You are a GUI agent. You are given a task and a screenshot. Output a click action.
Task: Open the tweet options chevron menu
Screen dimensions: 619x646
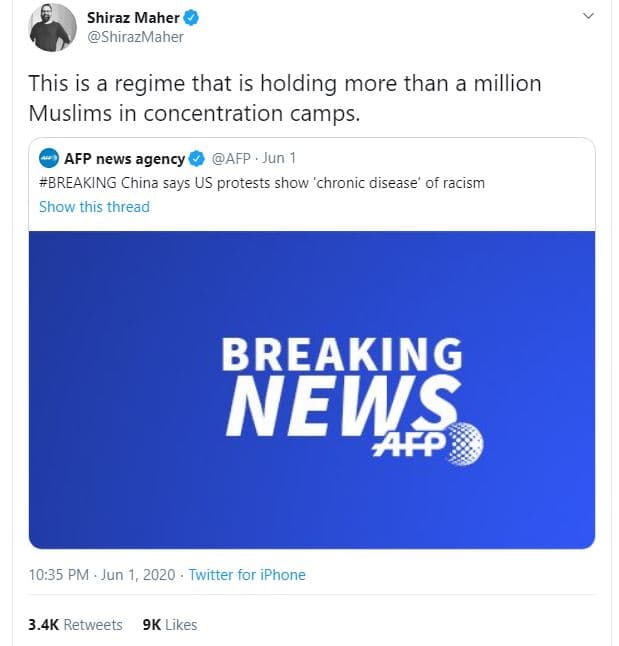point(588,16)
